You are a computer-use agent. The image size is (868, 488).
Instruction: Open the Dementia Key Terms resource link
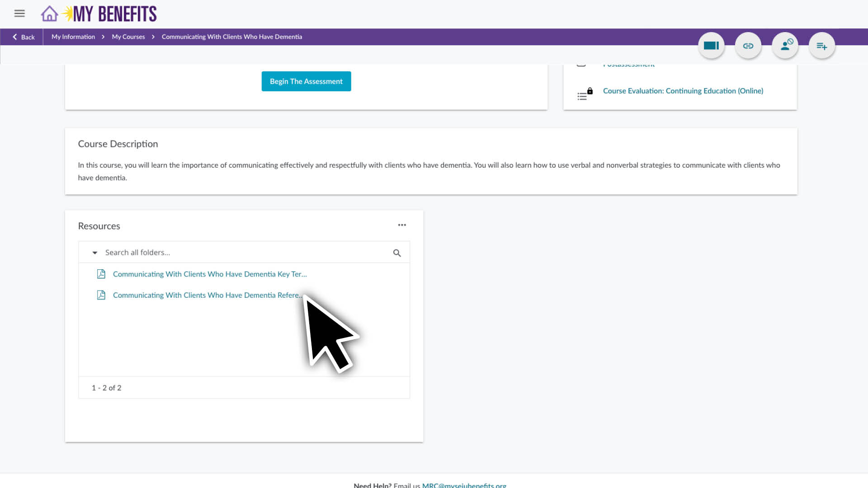(x=210, y=274)
